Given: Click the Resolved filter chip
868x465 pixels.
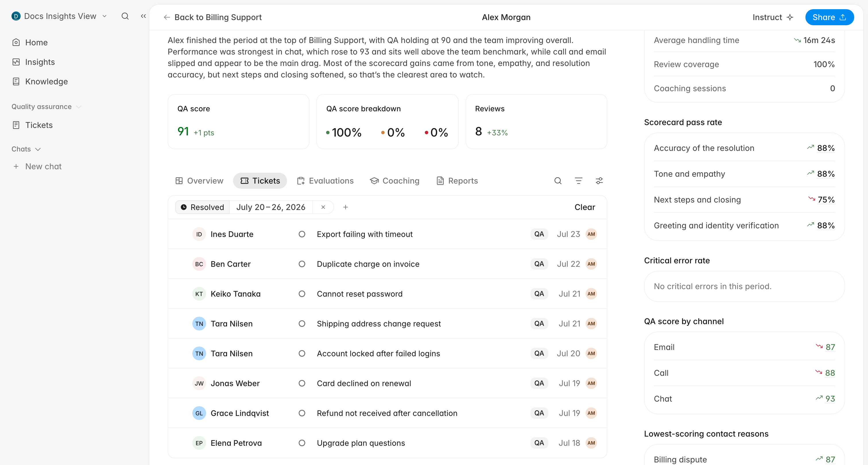Looking at the screenshot, I should 203,207.
